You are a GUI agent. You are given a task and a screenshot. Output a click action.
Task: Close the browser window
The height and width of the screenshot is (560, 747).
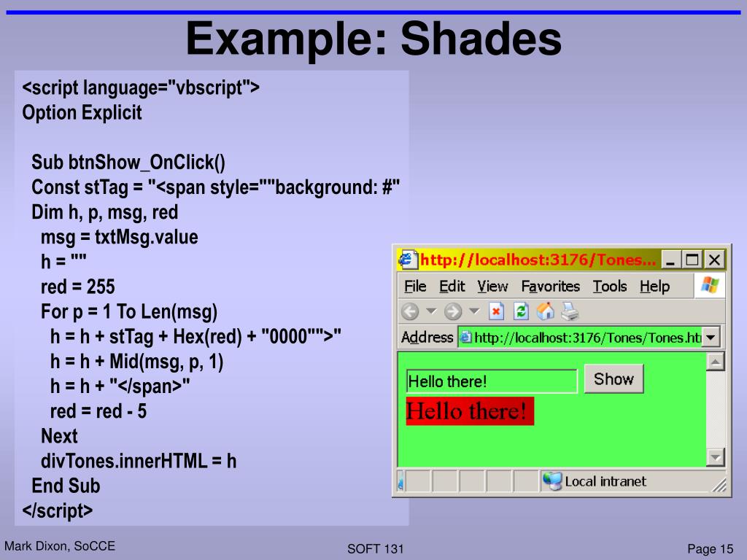click(x=714, y=260)
